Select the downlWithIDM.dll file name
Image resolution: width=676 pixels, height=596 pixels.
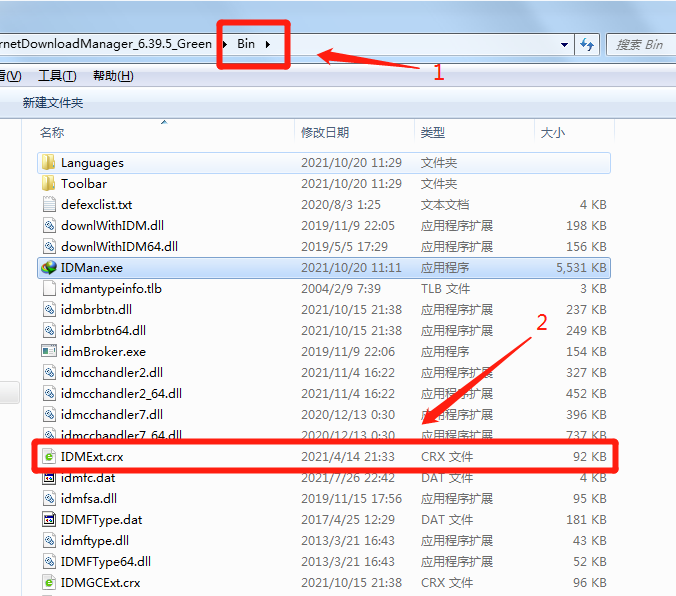point(113,226)
